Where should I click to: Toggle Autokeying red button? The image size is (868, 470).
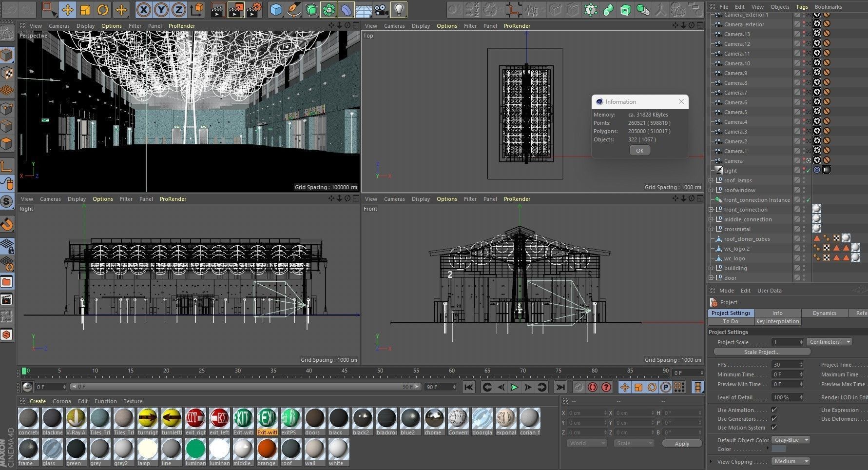click(592, 387)
